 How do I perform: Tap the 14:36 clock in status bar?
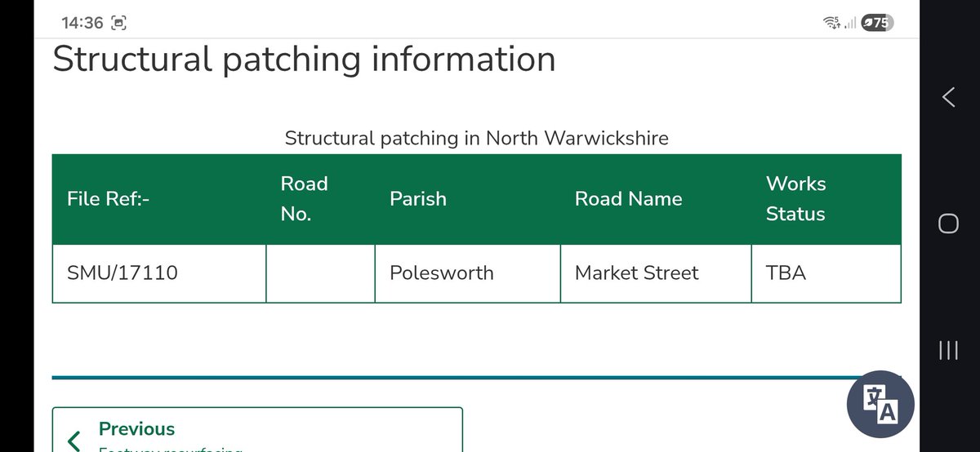coord(82,23)
